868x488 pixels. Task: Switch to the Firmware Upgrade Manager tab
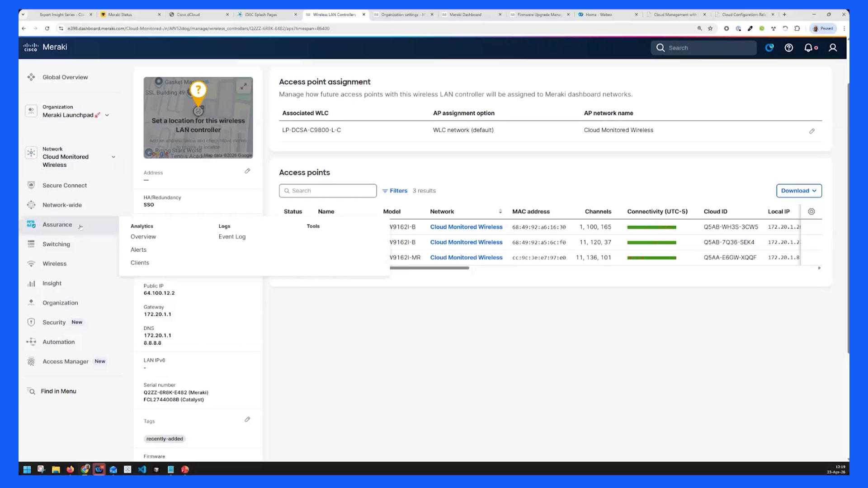point(540,14)
